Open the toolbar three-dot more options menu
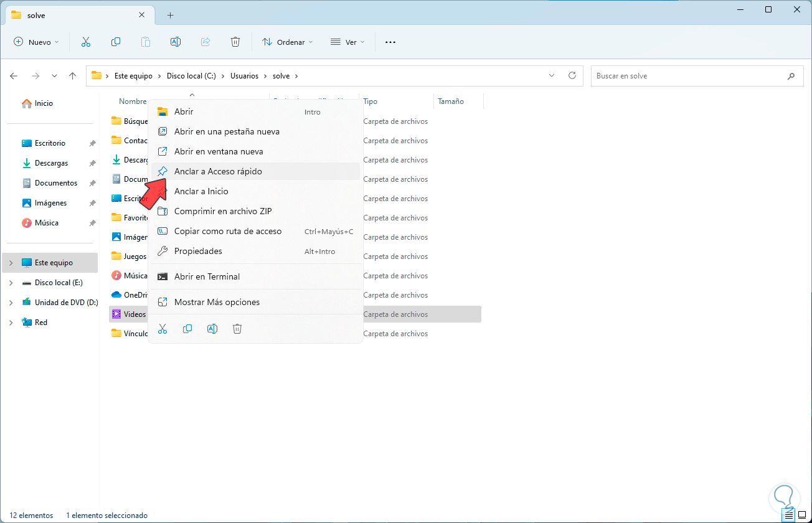Image resolution: width=812 pixels, height=523 pixels. coord(390,42)
